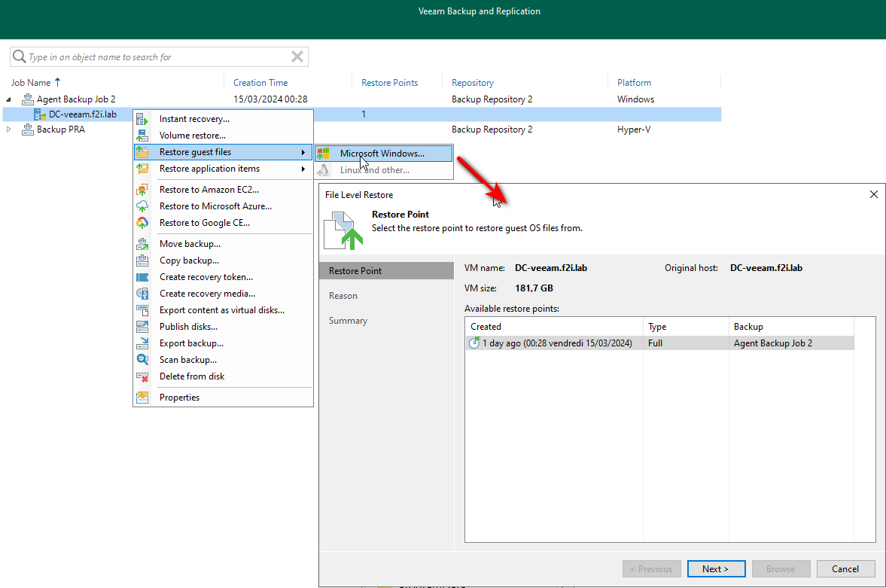Screen dimensions: 886x588
Task: Click the Export backup icon
Action: point(142,343)
